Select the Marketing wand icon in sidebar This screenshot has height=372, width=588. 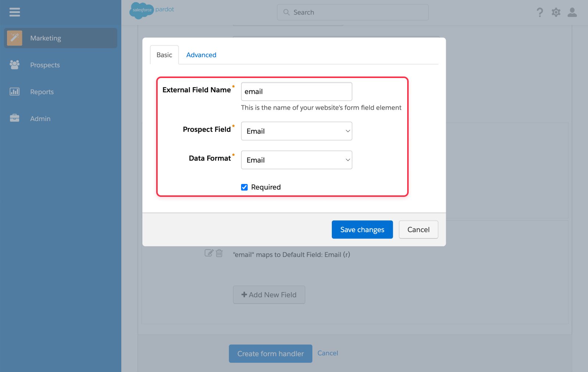click(14, 38)
